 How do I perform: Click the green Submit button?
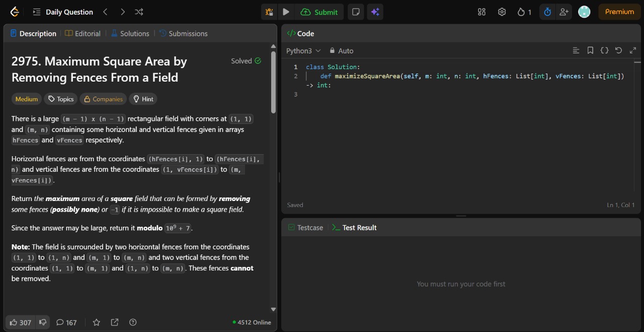[319, 12]
